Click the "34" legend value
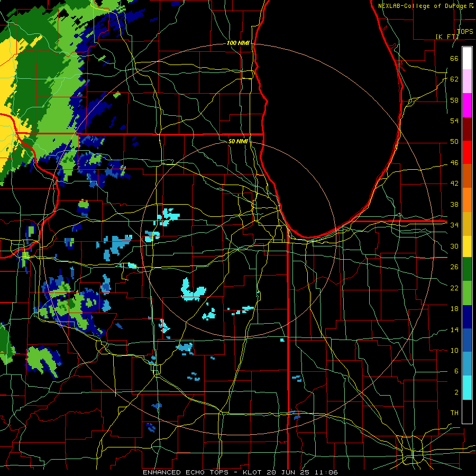Screen dimensions: 476x476 [454, 225]
